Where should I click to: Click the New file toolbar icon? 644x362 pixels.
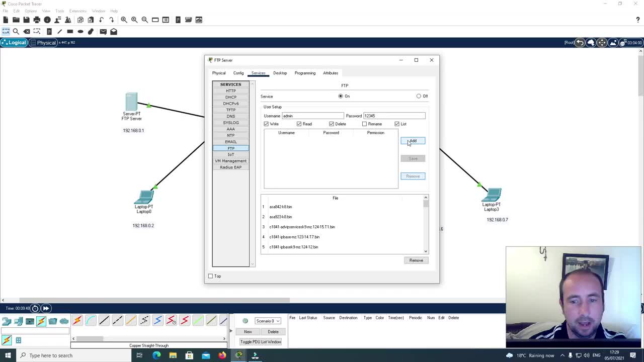[x=6, y=20]
